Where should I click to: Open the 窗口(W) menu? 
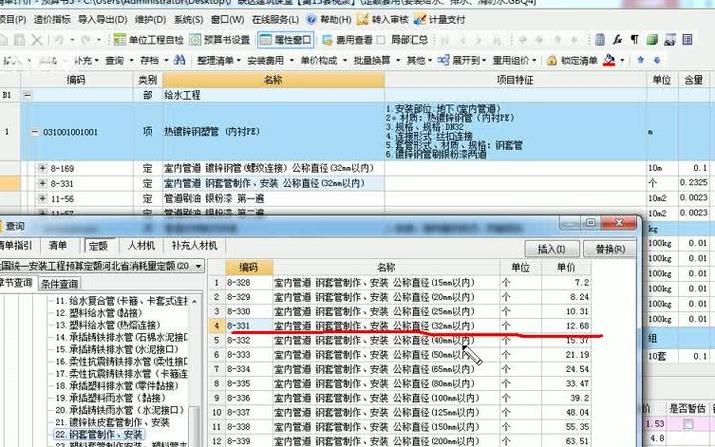point(227,20)
